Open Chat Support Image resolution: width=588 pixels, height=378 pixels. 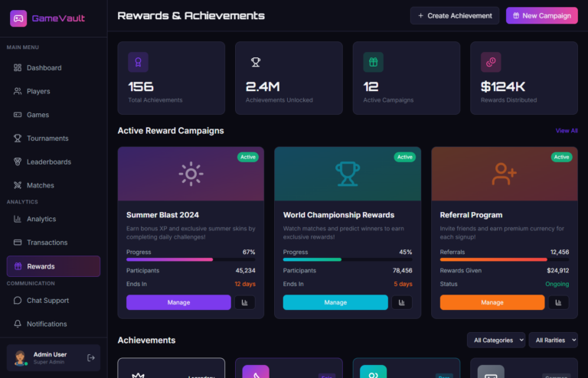tap(54, 301)
